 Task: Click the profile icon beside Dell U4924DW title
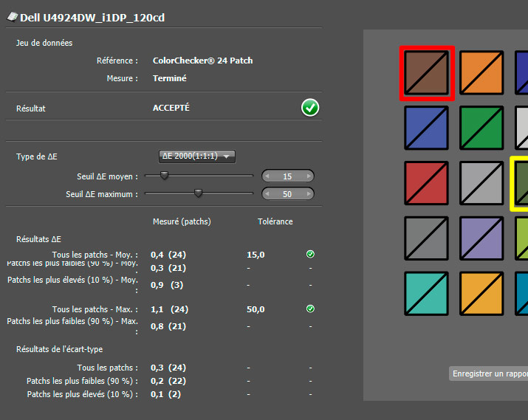pyautogui.click(x=13, y=17)
